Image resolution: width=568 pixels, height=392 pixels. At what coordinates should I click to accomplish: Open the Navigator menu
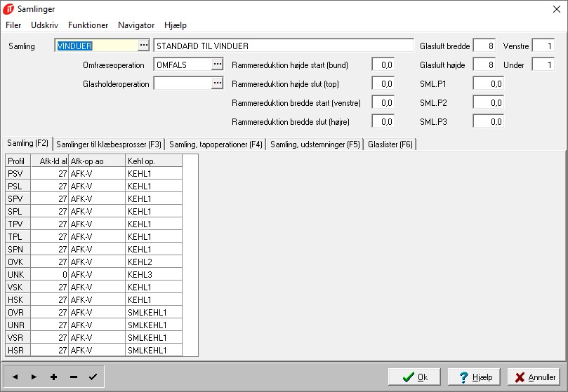coord(136,25)
